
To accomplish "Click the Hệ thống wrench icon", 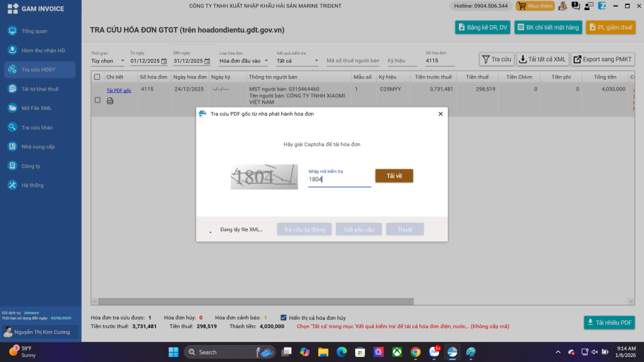I will (x=12, y=185).
